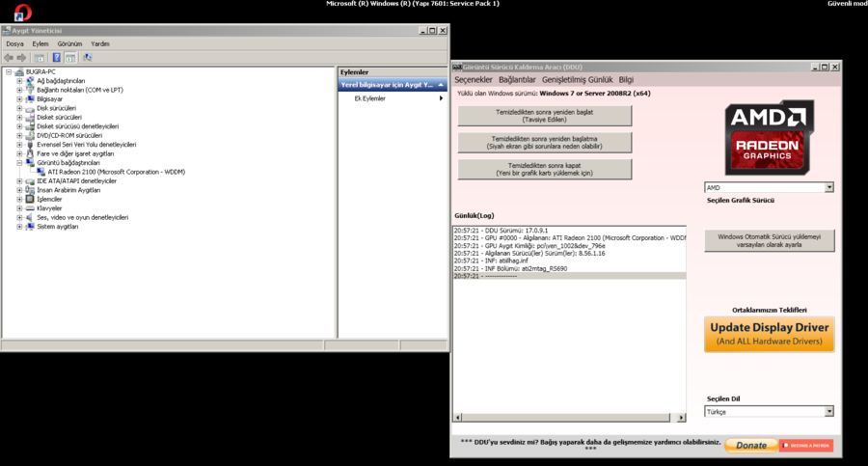Click the Disk sürücüleri drive icon

point(30,109)
